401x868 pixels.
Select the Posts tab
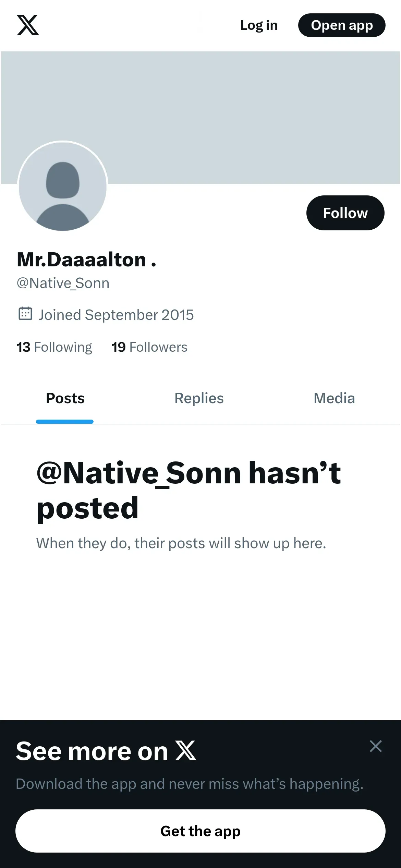(x=65, y=398)
